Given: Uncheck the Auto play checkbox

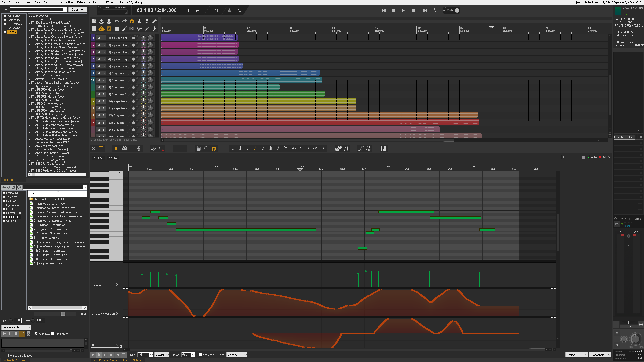Looking at the screenshot, I should pos(36,334).
